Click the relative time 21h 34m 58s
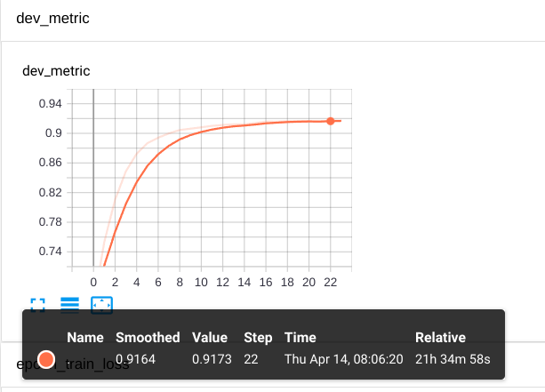Viewport: 545px width, 392px height. 453,359
